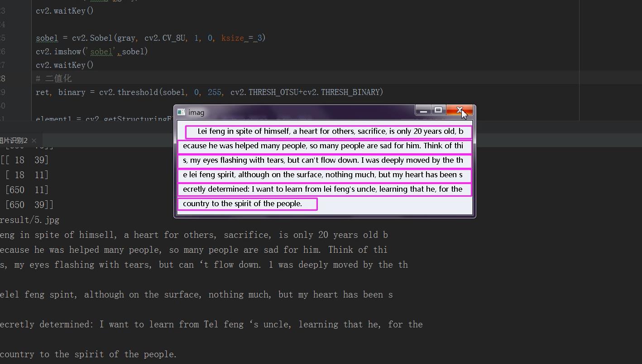Viewport: 642px width, 364px height.
Task: Click 'ecretly determined' row in imag window
Action: point(325,189)
